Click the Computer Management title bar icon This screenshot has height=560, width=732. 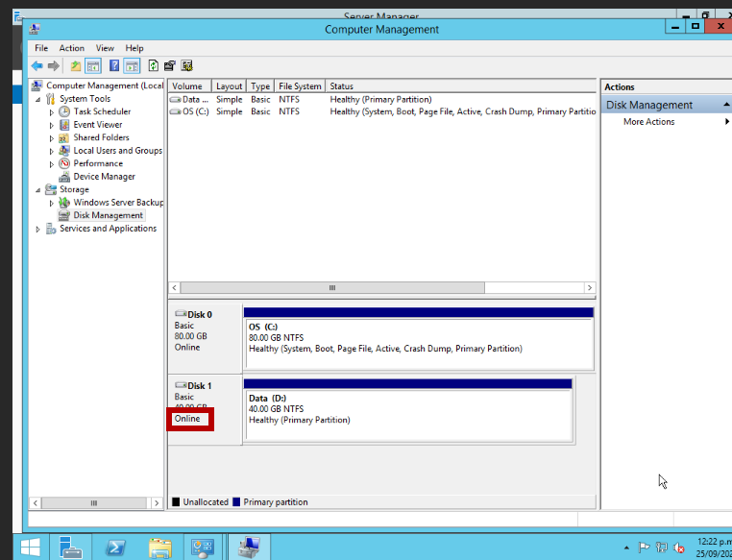point(35,29)
